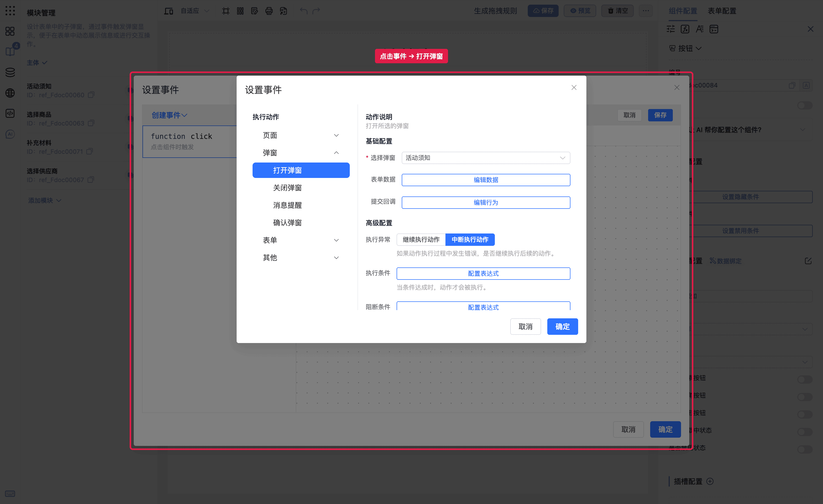Copy ID ref_Fdoc00063 of 选择商品
823x504 pixels.
click(x=91, y=123)
